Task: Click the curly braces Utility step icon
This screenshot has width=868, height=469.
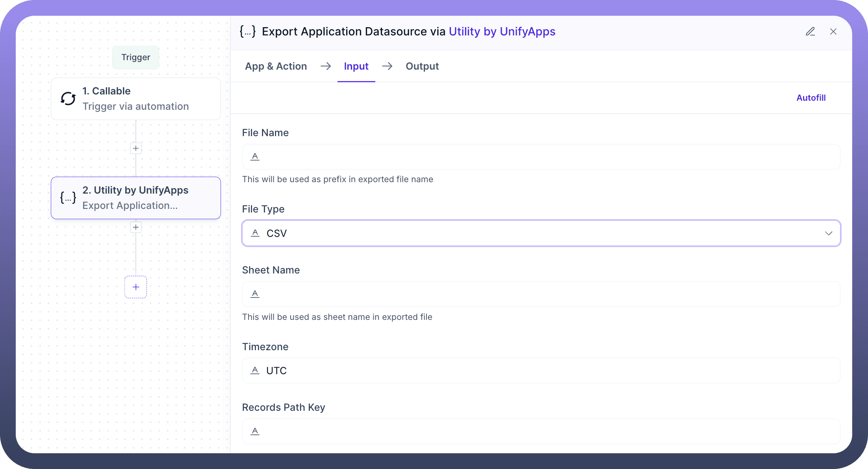Action: pyautogui.click(x=68, y=198)
